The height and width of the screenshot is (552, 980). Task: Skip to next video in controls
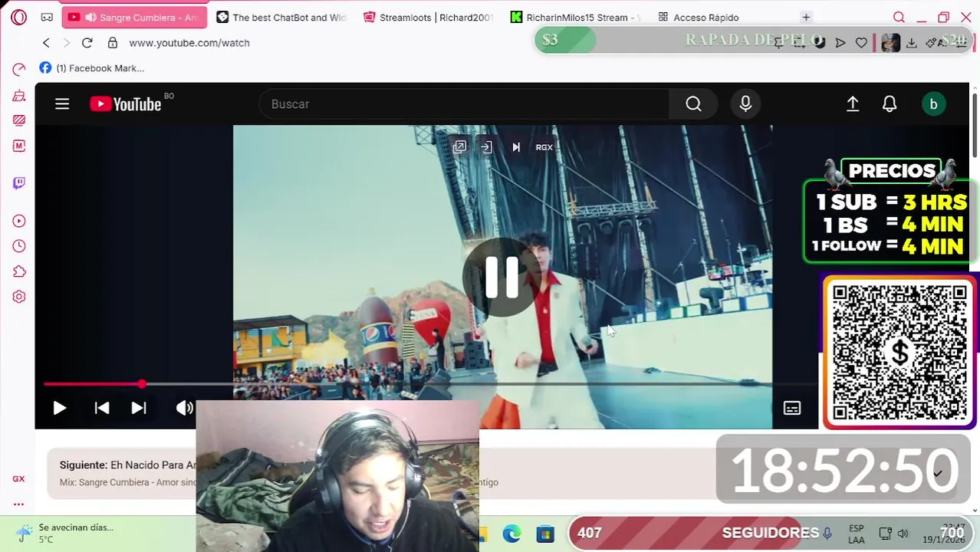[x=139, y=409]
